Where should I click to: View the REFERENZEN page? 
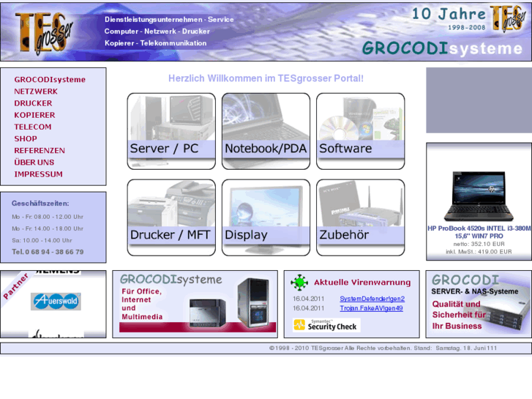click(40, 151)
